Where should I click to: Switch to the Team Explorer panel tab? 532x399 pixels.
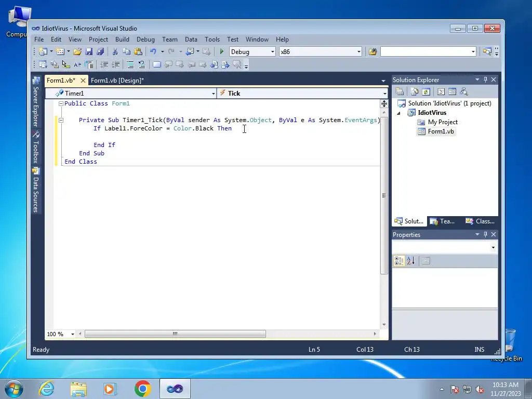coord(443,221)
